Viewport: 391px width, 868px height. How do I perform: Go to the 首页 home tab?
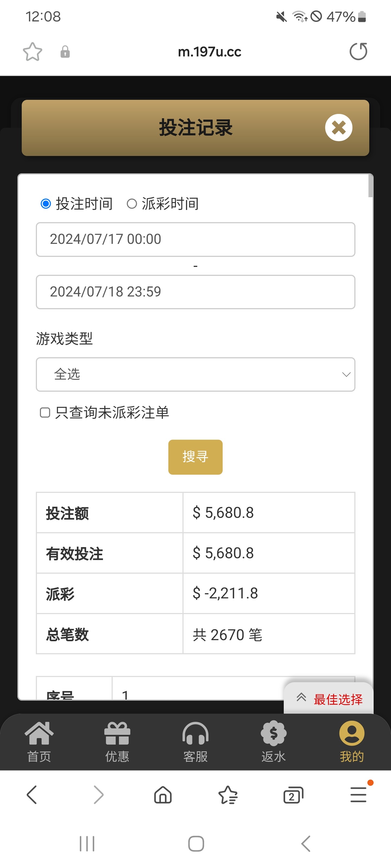pos(39,741)
